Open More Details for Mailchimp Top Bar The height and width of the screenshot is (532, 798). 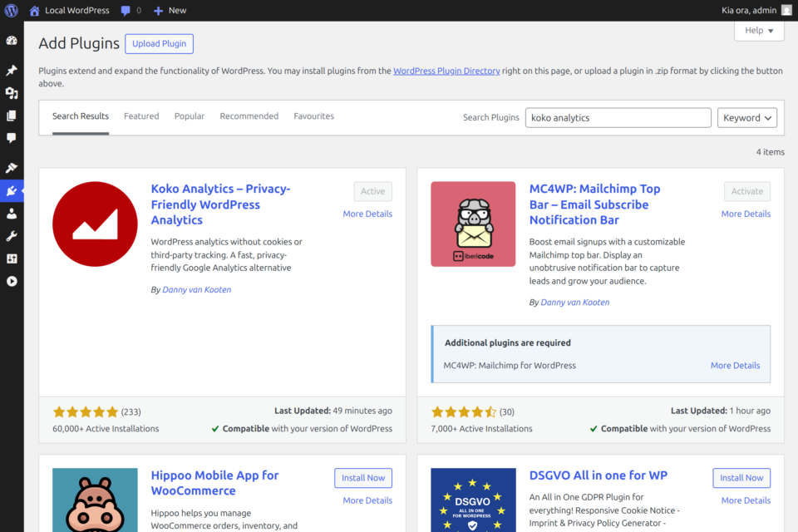[746, 214]
